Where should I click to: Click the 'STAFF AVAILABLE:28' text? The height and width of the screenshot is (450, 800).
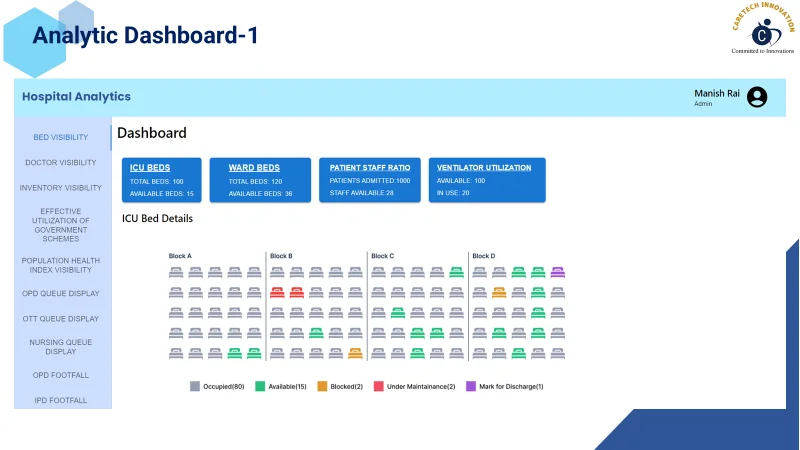362,193
